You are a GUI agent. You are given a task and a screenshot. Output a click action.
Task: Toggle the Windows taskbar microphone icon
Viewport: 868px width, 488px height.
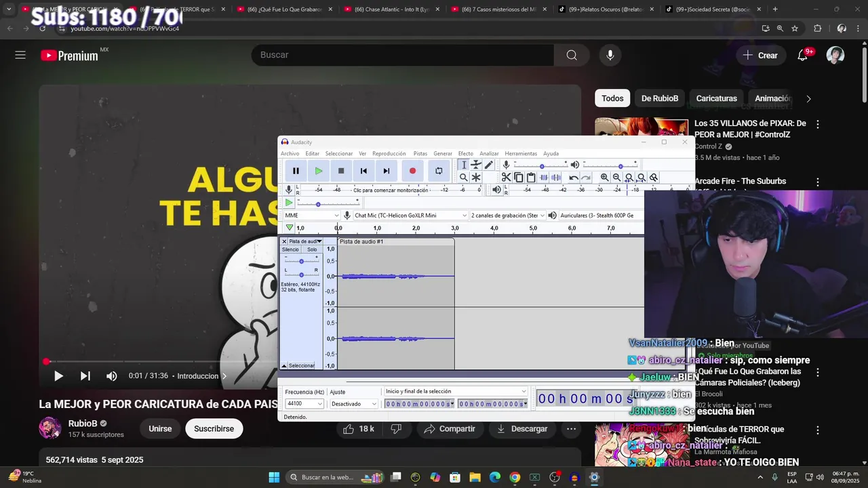coord(775,477)
